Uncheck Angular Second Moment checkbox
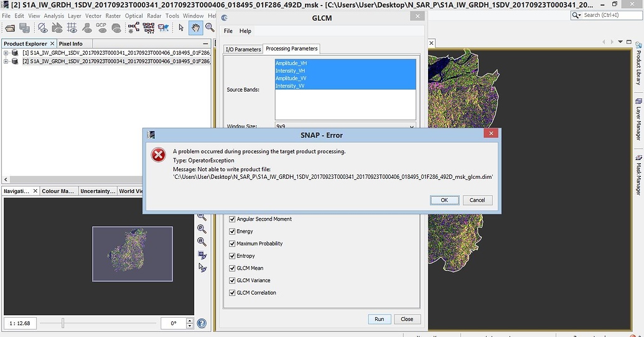This screenshot has width=644, height=337. click(232, 219)
